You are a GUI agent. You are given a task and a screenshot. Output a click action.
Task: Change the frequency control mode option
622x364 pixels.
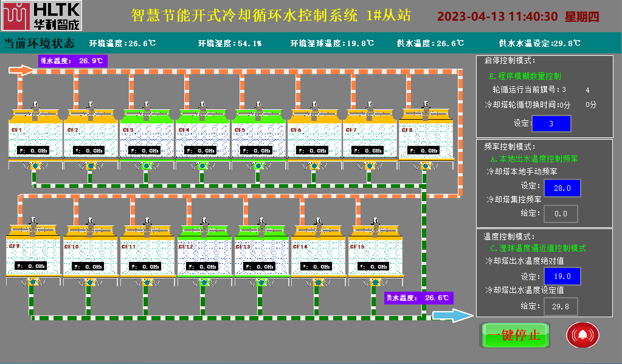[x=534, y=159]
